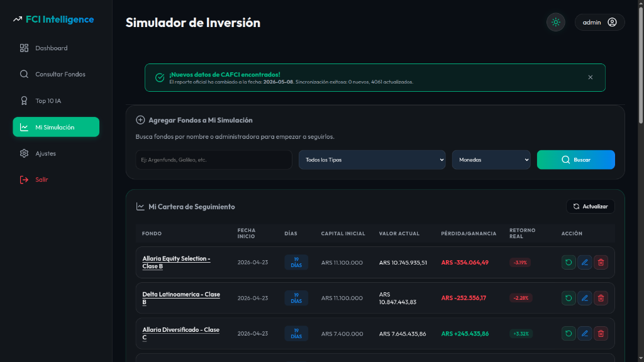
Task: Click Actualizar to refresh the portfolio
Action: (x=590, y=206)
